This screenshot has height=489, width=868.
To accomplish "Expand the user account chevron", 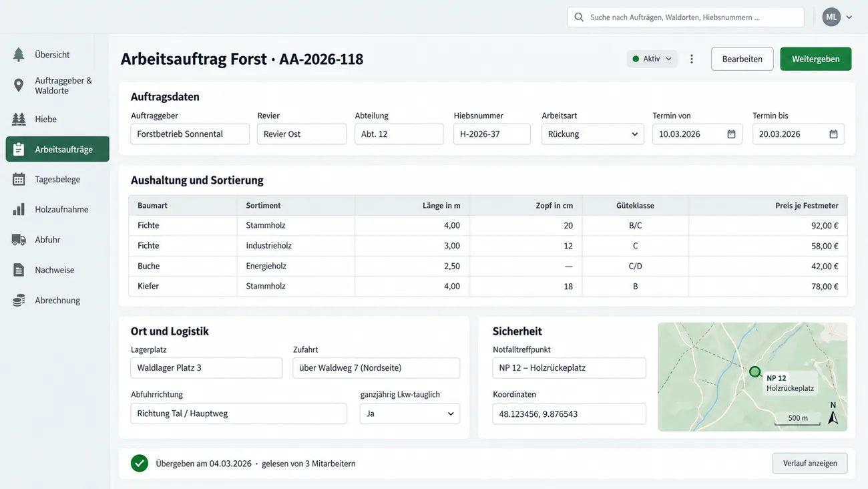I will [x=849, y=17].
